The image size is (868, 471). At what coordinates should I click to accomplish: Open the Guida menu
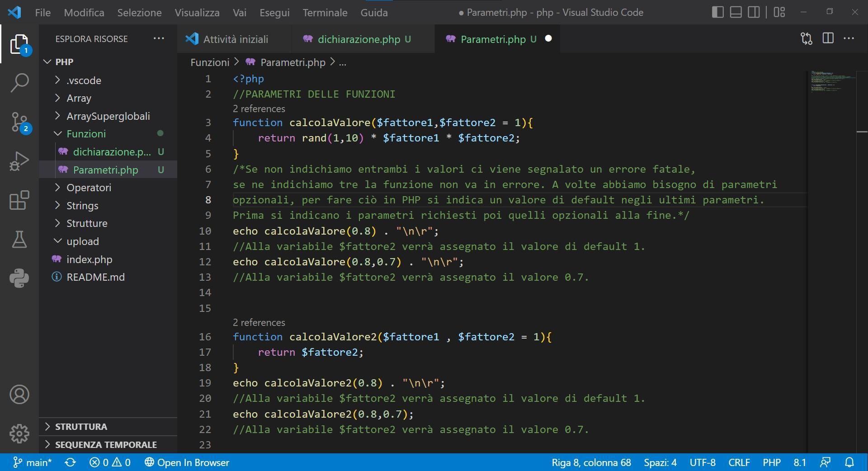point(374,13)
